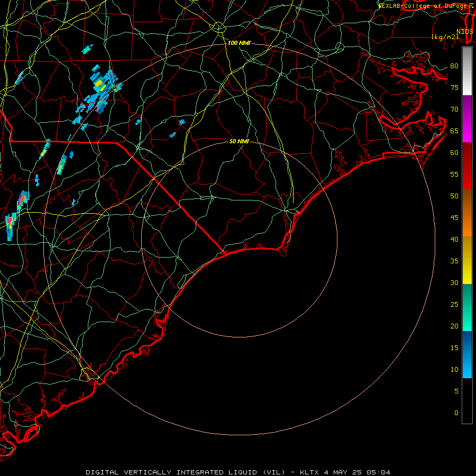Select the scale value 70
Screen dimensions: 476x476
[454, 109]
